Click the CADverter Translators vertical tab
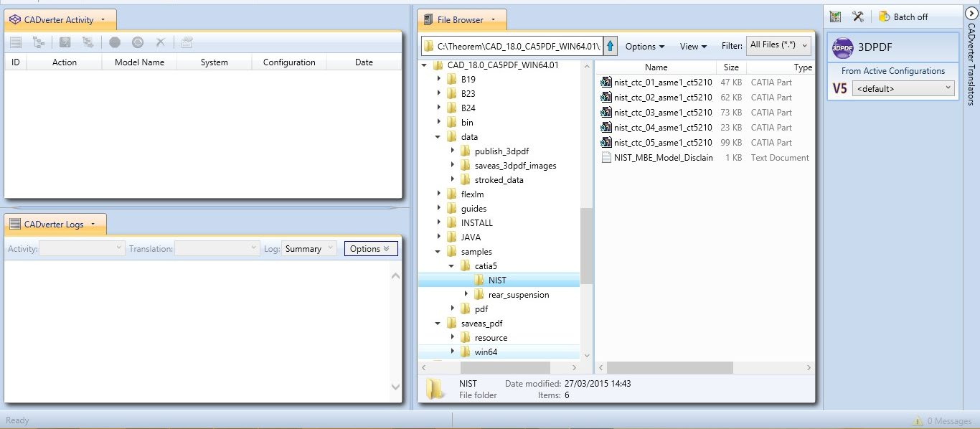 pos(971,65)
